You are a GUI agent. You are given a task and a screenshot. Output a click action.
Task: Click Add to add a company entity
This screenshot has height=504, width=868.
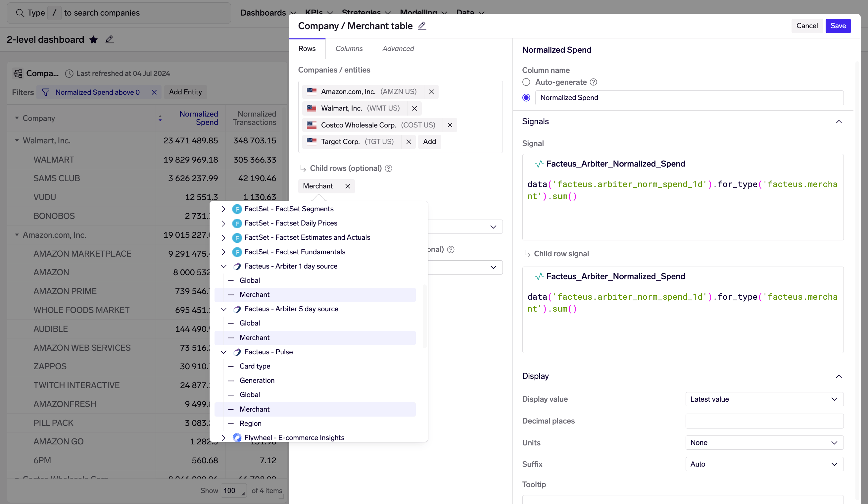click(x=429, y=142)
